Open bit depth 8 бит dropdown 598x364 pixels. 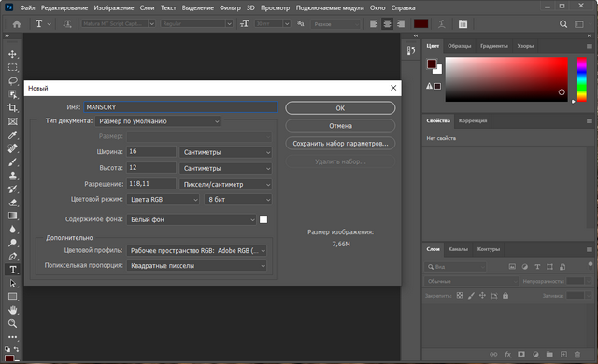(x=238, y=199)
